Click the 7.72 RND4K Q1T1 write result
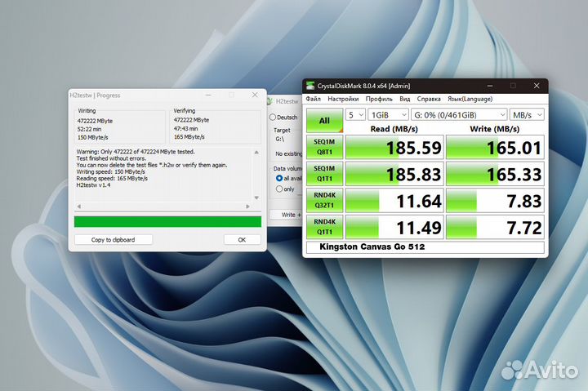 [495, 227]
